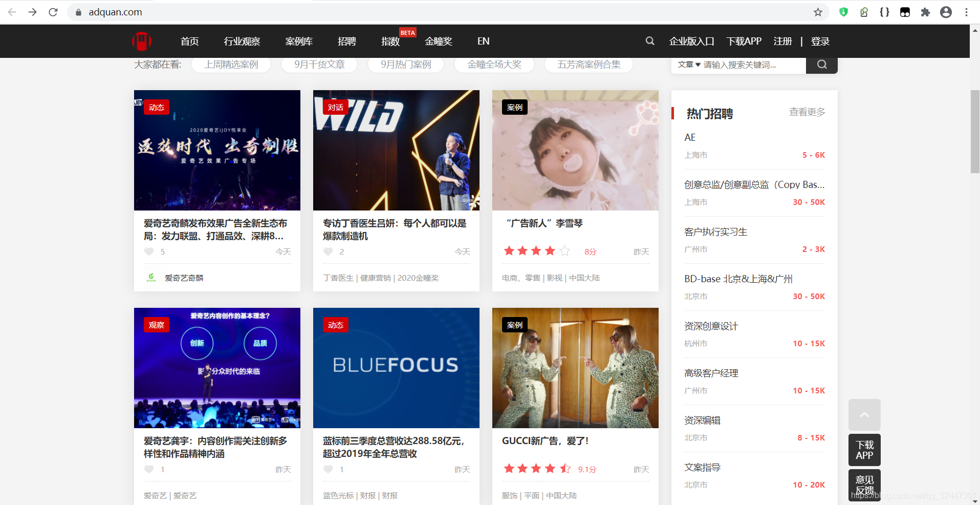Click the page vertical scrollbar thumb
Screen dimensions: 980x505
[x=975, y=132]
